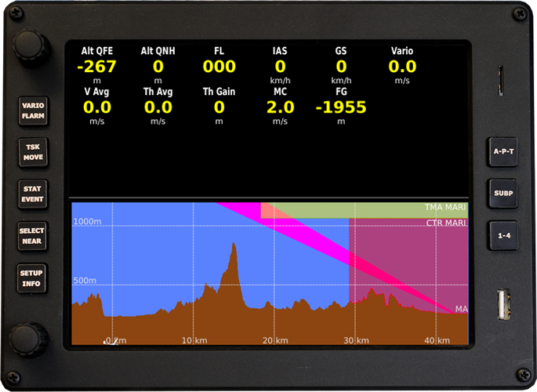The image size is (537, 392).
Task: Activate the SELECT NEAR button
Action: click(x=32, y=236)
